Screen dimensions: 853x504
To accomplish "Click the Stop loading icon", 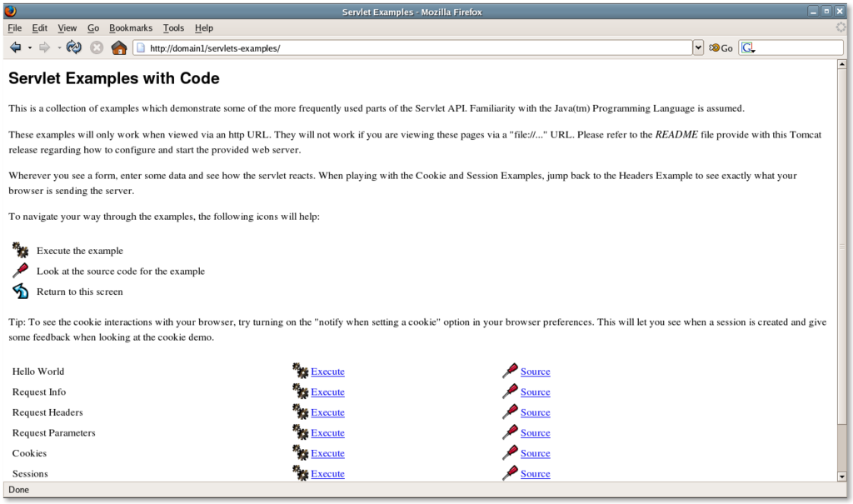I will click(97, 47).
